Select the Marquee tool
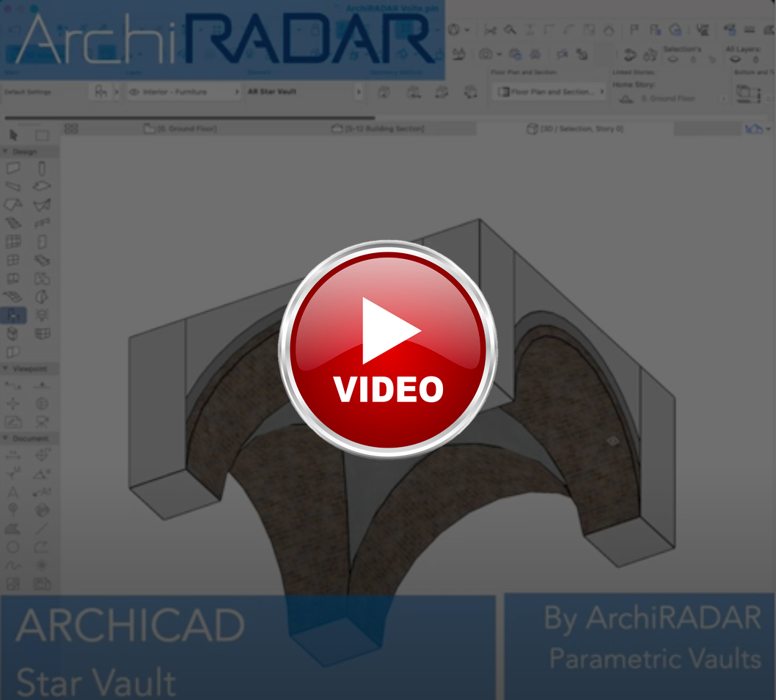The width and height of the screenshot is (776, 700). coord(43,135)
